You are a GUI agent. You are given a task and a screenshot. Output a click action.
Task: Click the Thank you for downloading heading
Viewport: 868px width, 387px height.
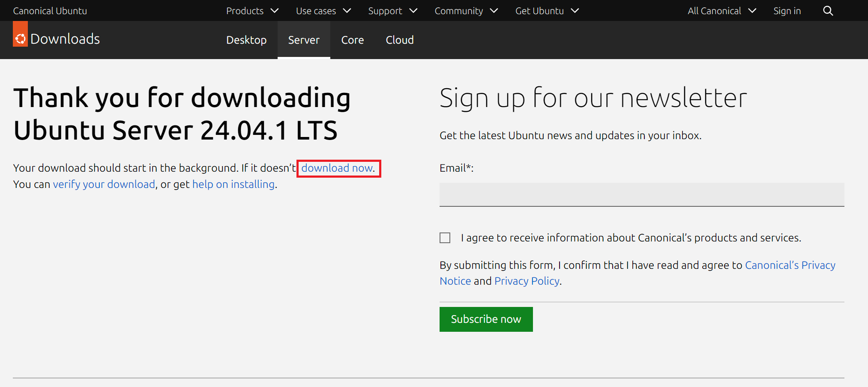[182, 114]
